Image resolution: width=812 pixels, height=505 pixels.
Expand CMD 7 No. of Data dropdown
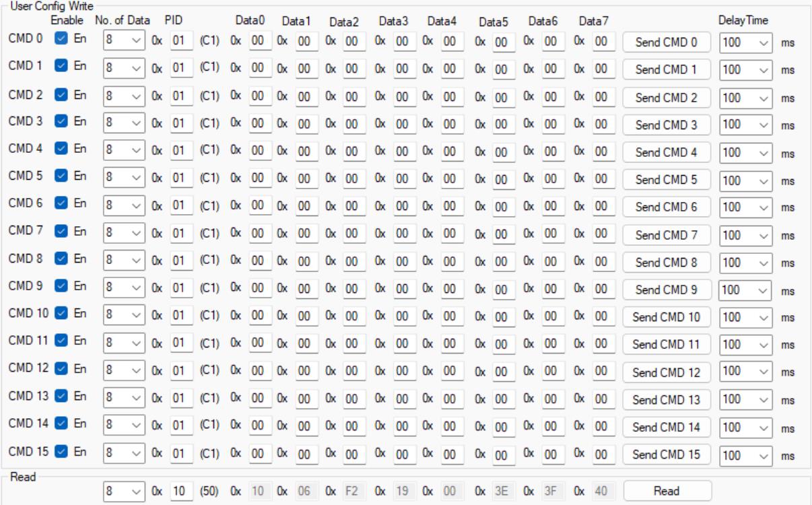pyautogui.click(x=123, y=234)
